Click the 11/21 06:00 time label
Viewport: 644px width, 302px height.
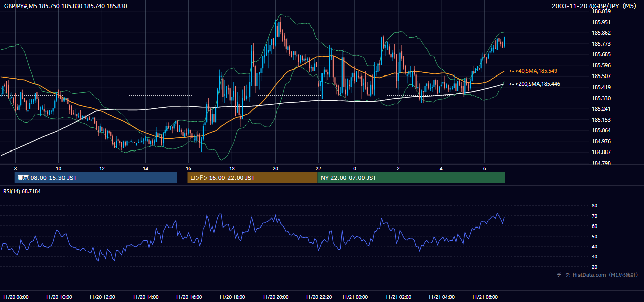[x=485, y=297]
